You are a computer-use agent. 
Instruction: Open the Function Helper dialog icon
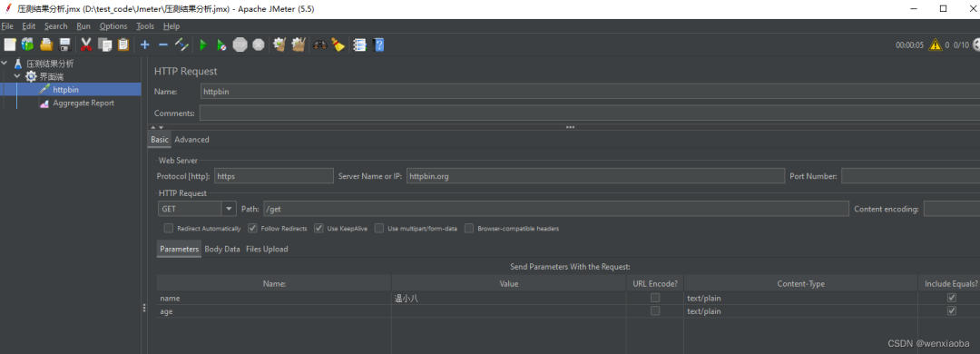click(359, 44)
